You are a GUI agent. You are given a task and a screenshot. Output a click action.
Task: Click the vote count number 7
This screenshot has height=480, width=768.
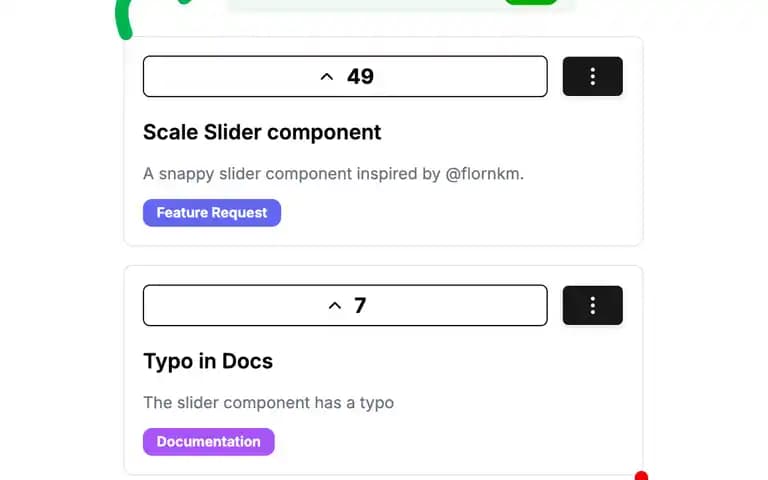[x=360, y=306]
